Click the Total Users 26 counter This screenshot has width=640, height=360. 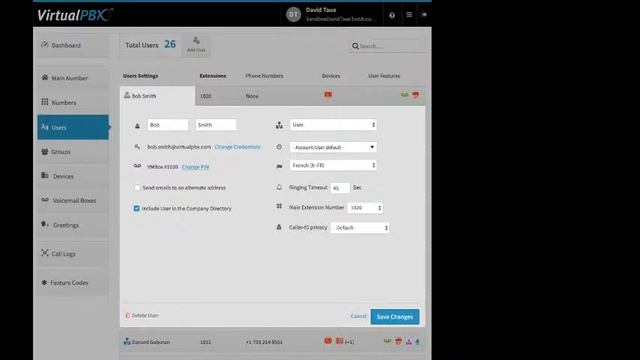(x=150, y=45)
